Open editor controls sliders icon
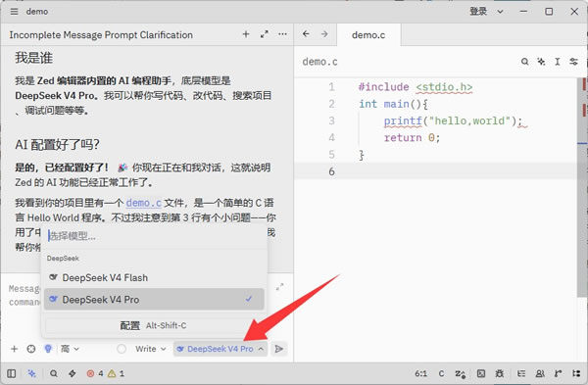 (x=573, y=62)
